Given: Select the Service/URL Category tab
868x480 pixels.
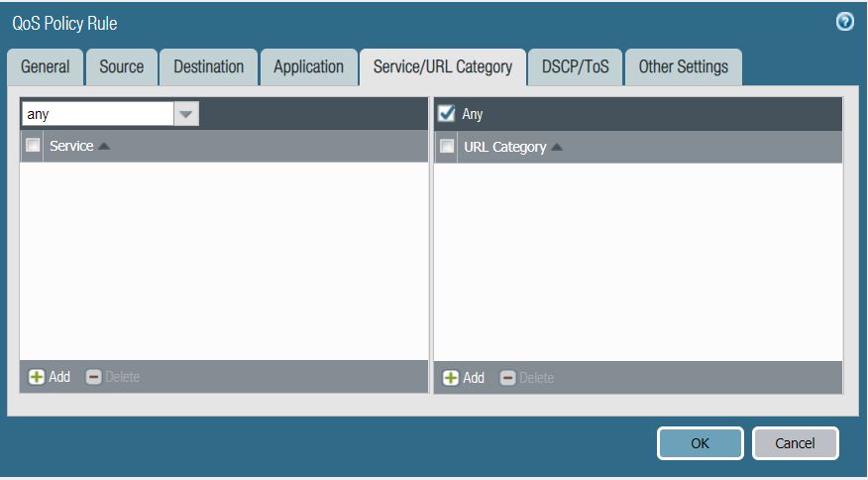Looking at the screenshot, I should click(443, 67).
